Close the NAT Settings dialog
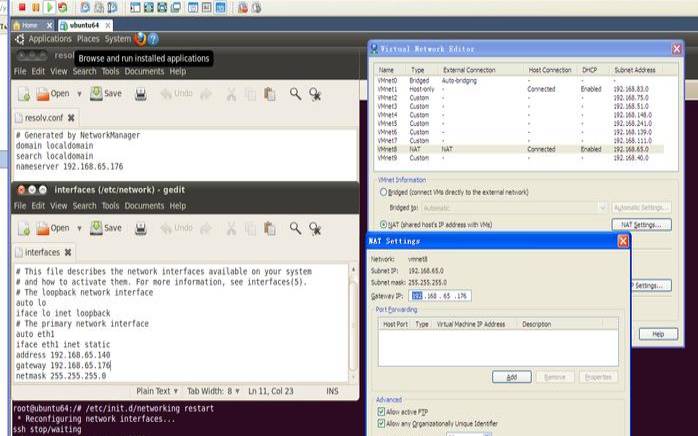Image resolution: width=698 pixels, height=436 pixels. (x=623, y=241)
